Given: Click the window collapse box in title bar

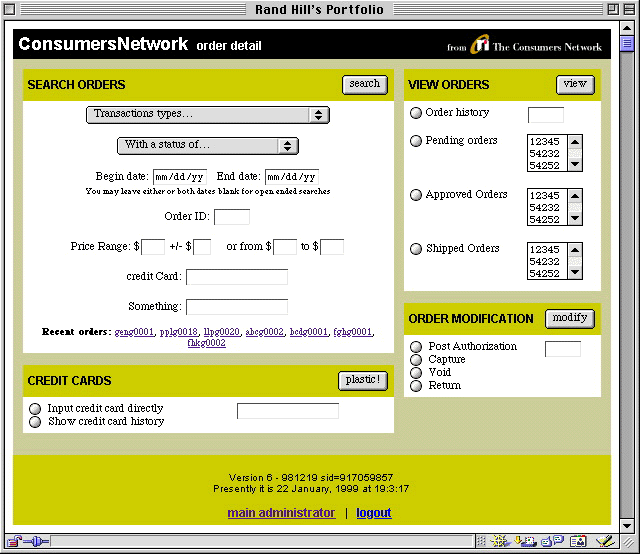Looking at the screenshot, I should (x=629, y=9).
